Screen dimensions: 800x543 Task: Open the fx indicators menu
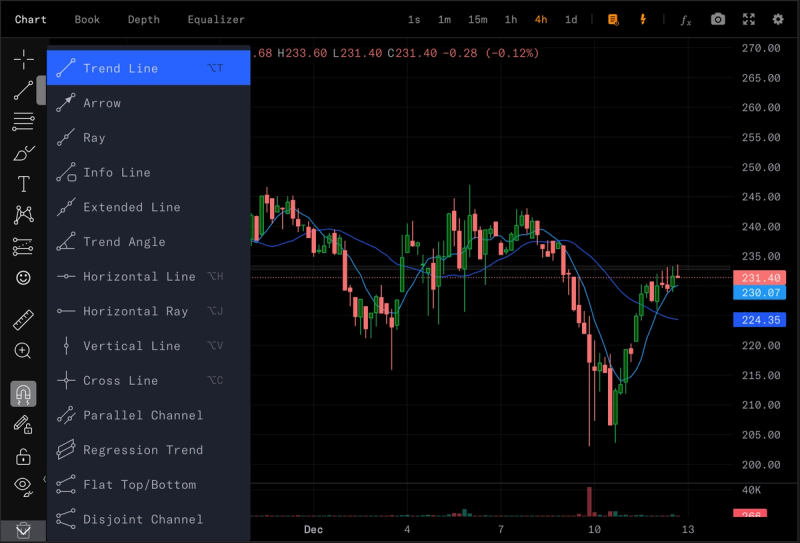point(686,20)
